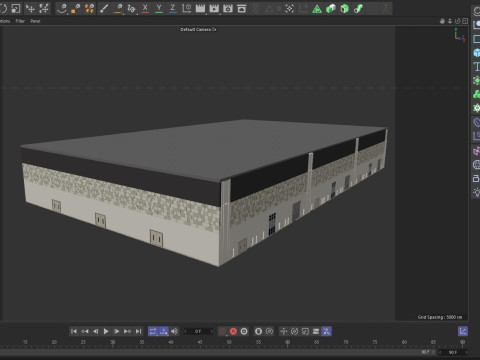Activate the Transform gizmo tool
The width and height of the screenshot is (480, 360).
(x=44, y=8)
